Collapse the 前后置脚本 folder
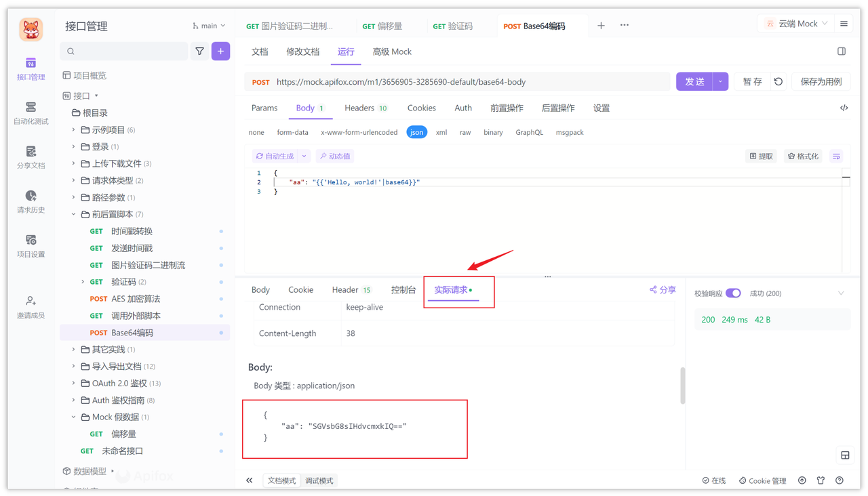868x496 pixels. point(73,214)
